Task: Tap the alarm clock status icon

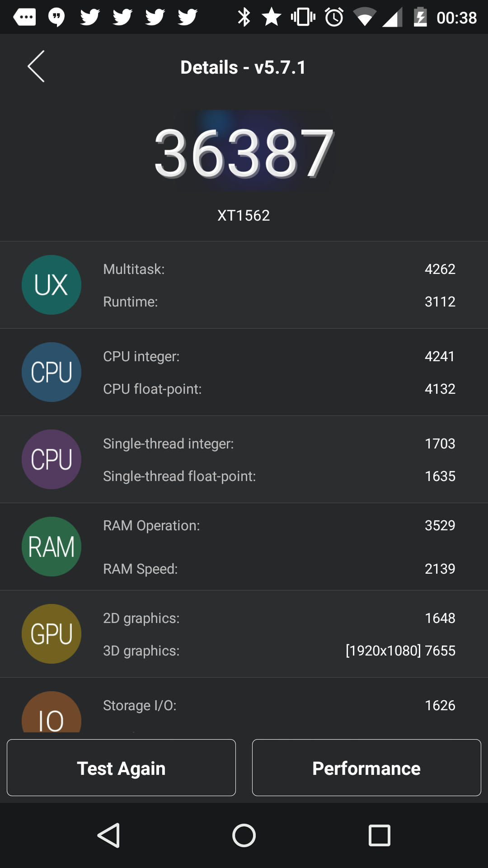Action: pos(334,17)
